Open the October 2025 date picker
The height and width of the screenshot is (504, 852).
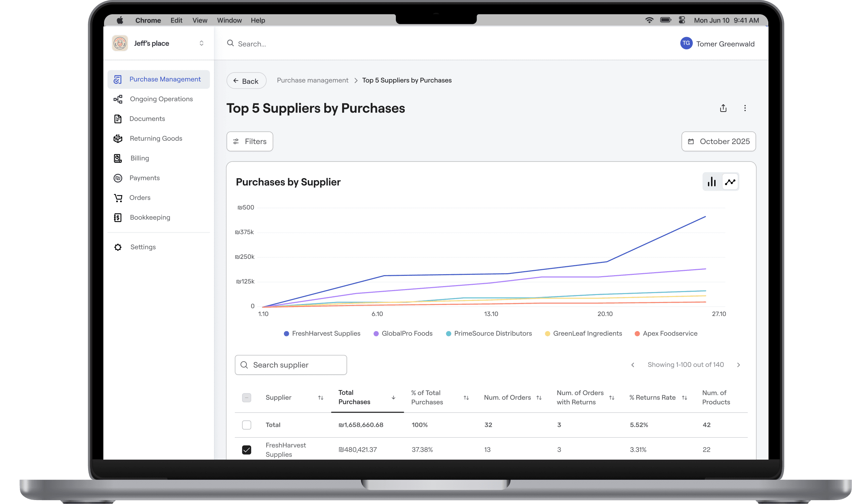pyautogui.click(x=718, y=141)
